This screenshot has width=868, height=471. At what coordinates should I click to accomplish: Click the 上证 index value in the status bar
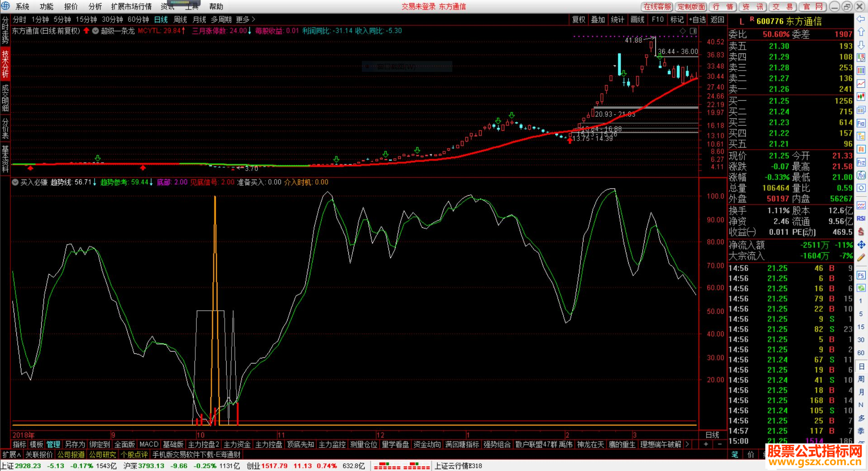[28, 466]
